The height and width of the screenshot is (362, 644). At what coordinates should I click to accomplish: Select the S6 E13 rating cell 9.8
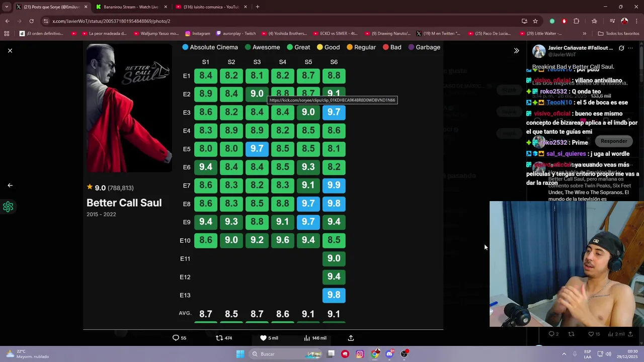334,295
